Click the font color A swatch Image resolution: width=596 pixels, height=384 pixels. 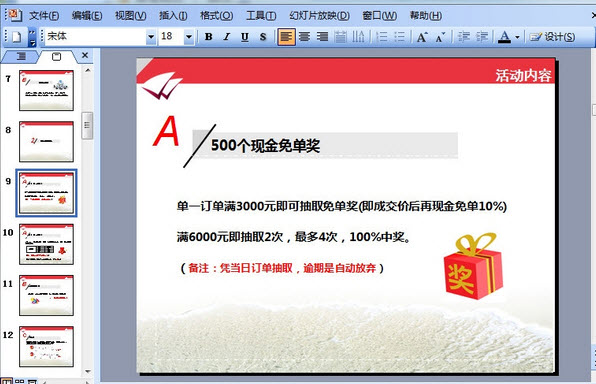tap(504, 37)
